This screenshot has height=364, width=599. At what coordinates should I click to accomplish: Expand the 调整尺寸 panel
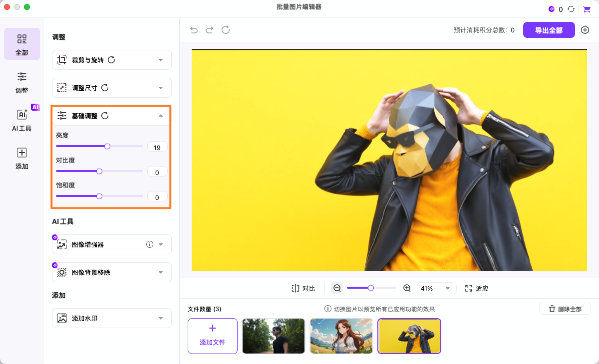click(111, 88)
